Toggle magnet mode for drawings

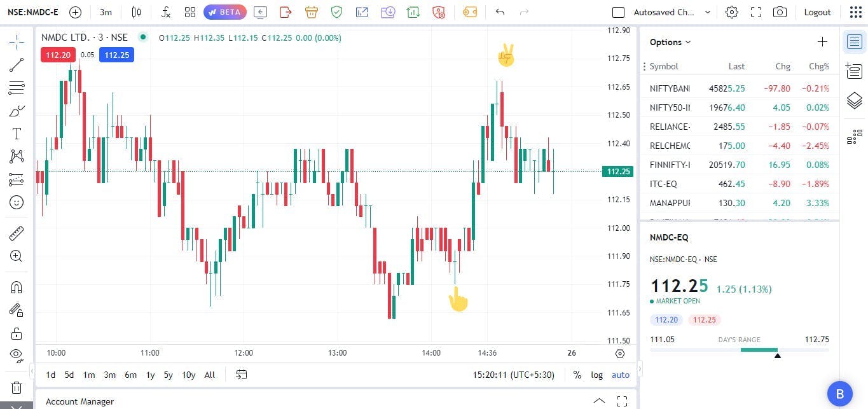17,288
